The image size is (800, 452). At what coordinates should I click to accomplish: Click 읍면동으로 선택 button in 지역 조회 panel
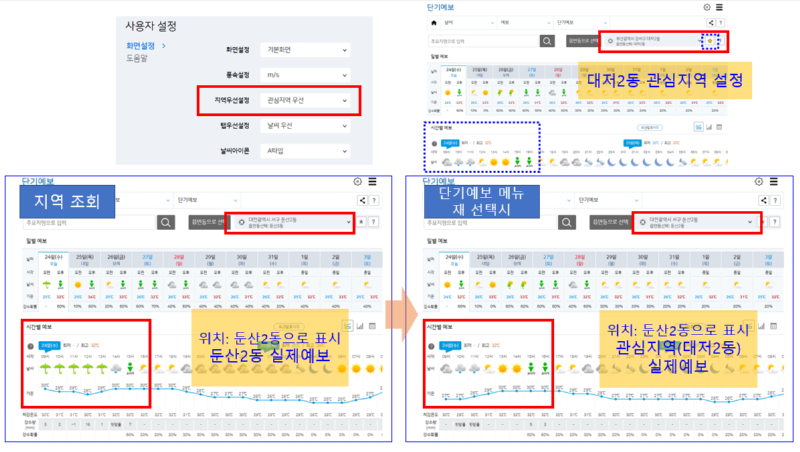(x=207, y=222)
